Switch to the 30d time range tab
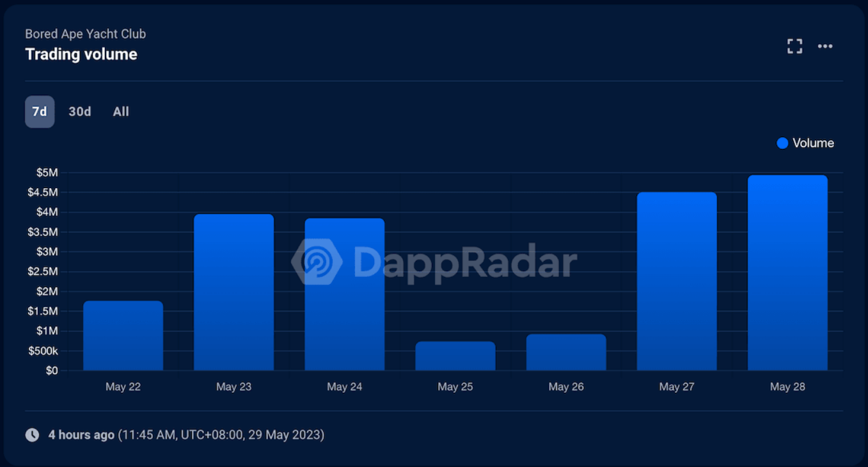 point(80,112)
